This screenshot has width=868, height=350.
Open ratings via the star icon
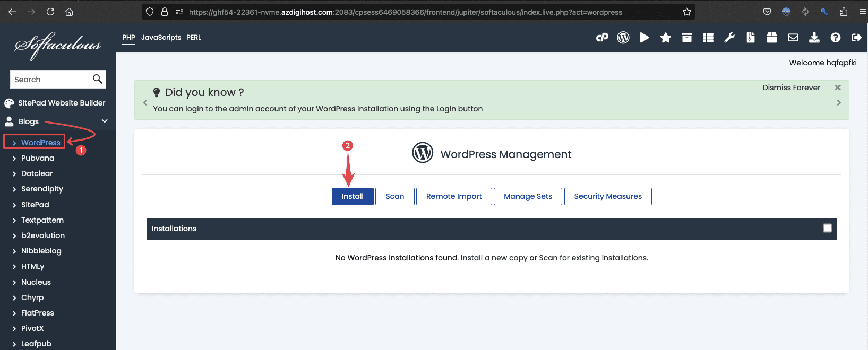666,38
